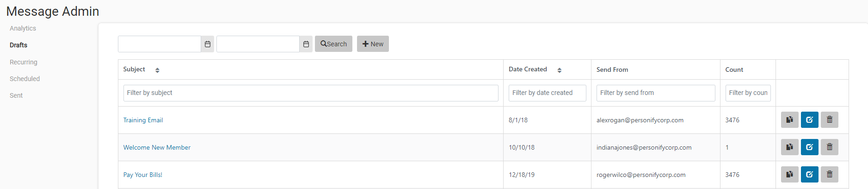
Task: Open the second date picker calendar
Action: coord(306,44)
